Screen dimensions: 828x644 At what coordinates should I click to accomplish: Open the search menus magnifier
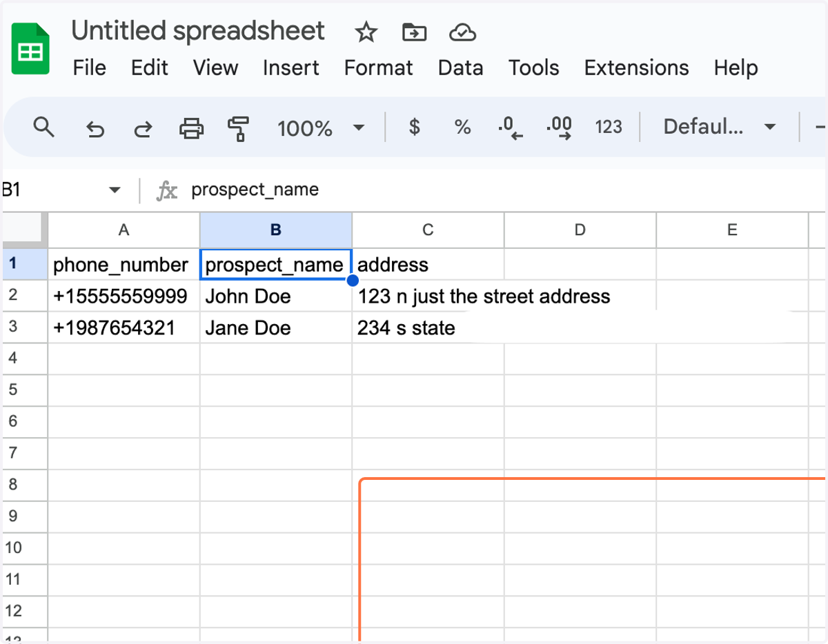44,127
